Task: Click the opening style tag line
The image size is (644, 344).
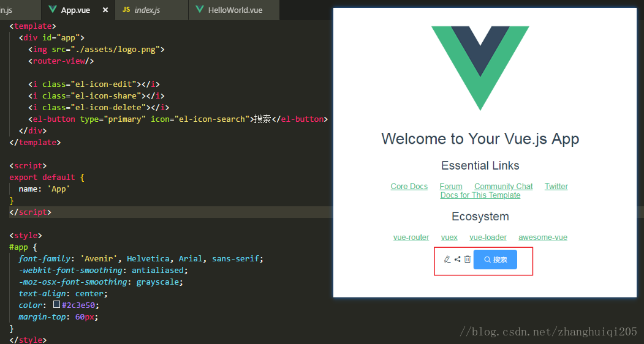Action: click(26, 236)
